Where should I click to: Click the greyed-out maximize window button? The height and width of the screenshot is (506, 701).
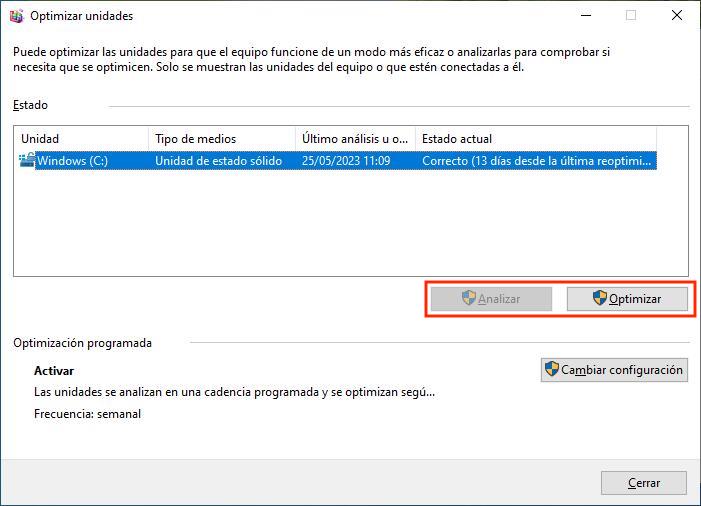630,16
